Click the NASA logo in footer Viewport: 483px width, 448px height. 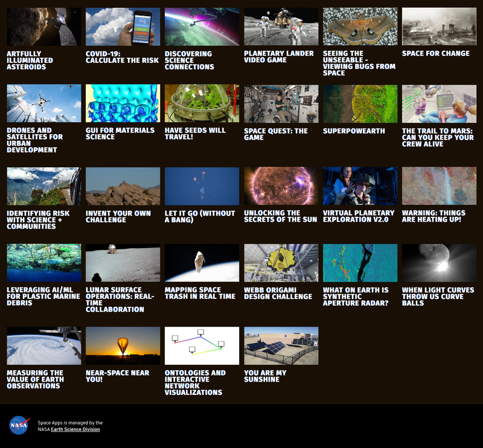pos(19,426)
